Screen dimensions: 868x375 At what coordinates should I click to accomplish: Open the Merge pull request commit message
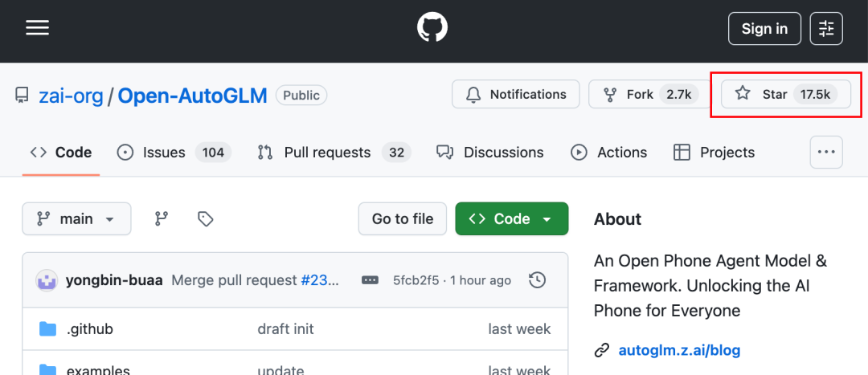click(x=235, y=280)
